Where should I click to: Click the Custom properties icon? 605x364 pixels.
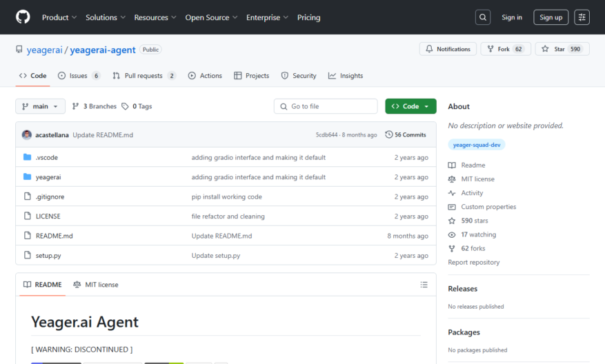click(452, 207)
